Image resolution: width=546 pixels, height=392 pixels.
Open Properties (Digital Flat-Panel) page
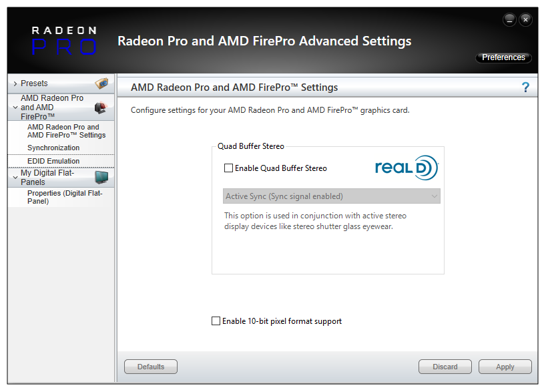click(x=65, y=197)
